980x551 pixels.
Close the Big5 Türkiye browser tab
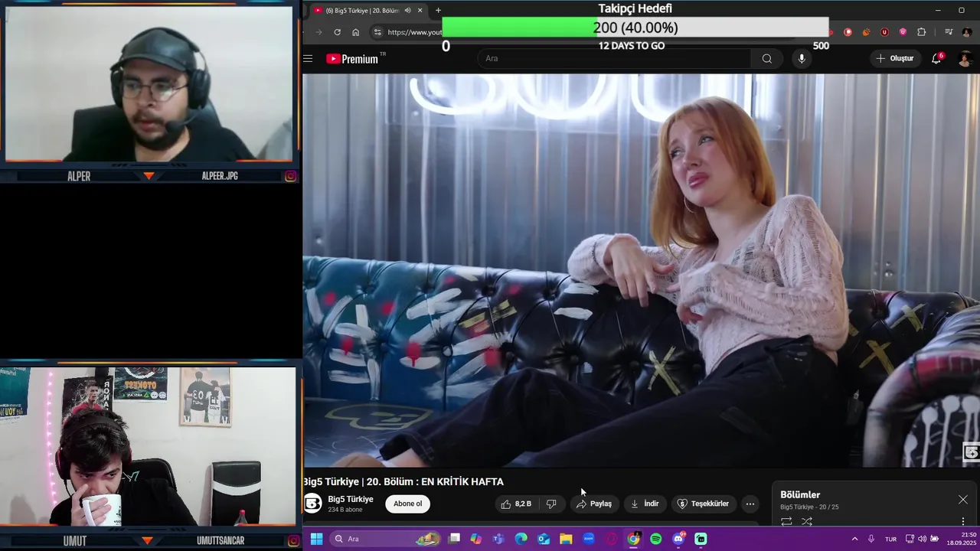click(x=420, y=10)
